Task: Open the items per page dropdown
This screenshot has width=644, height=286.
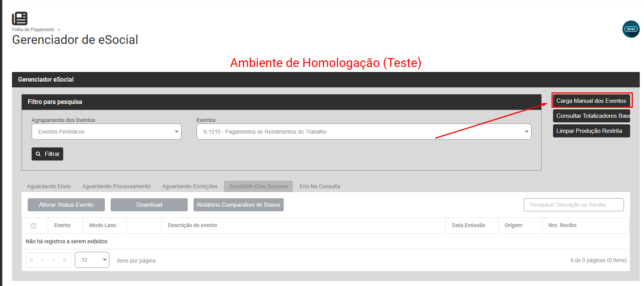Action: click(x=92, y=260)
